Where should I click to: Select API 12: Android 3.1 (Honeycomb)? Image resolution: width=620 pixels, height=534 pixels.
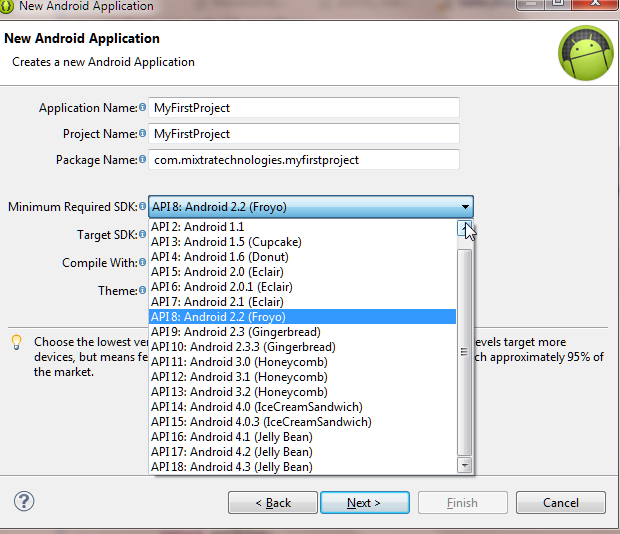(x=302, y=377)
